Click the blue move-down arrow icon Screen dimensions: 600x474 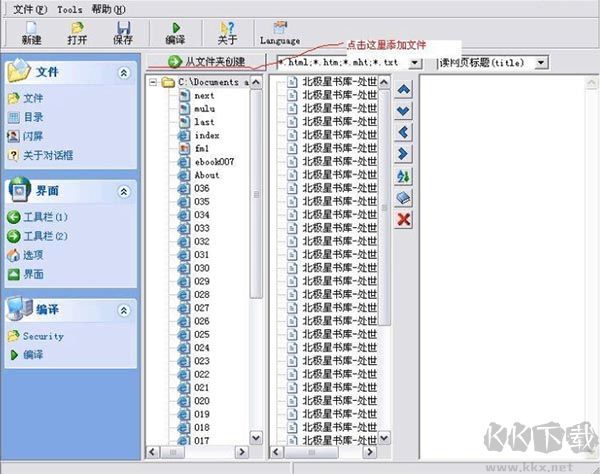click(x=404, y=110)
